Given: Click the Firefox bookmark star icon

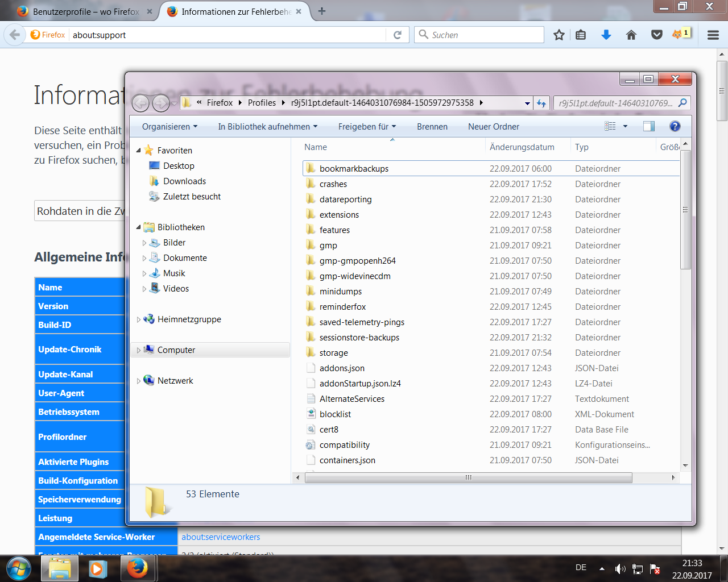Looking at the screenshot, I should click(x=559, y=35).
